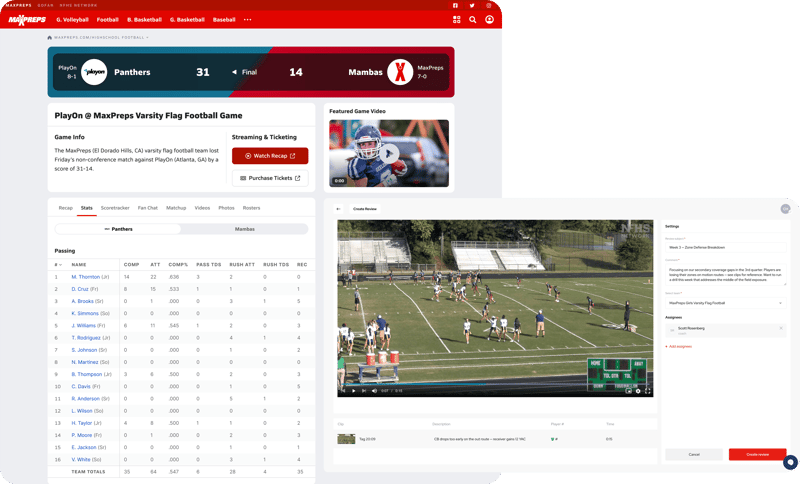Enter fullscreen in the review video player
800x484 pixels.
coord(647,391)
